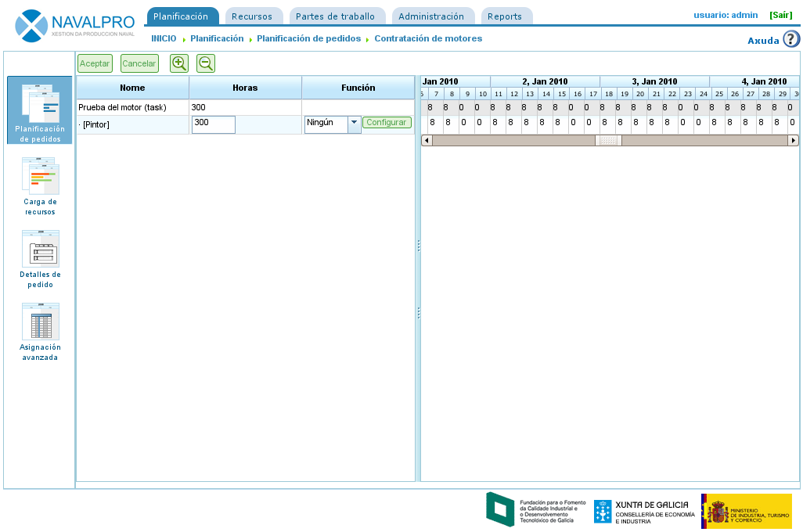Viewport: 803px width, 532px height.
Task: Switch to the Partes de traballo tab
Action: [335, 16]
